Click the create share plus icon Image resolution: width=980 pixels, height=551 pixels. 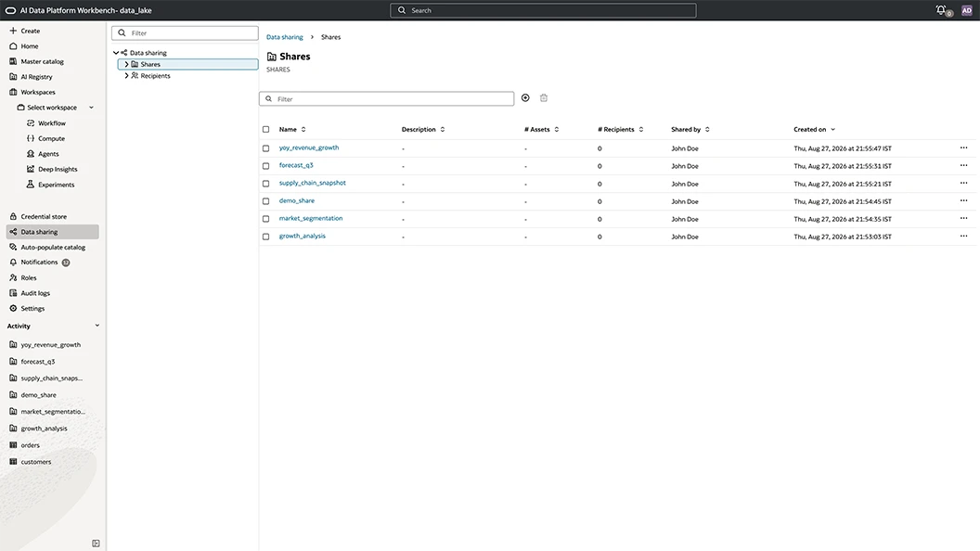[x=525, y=98]
